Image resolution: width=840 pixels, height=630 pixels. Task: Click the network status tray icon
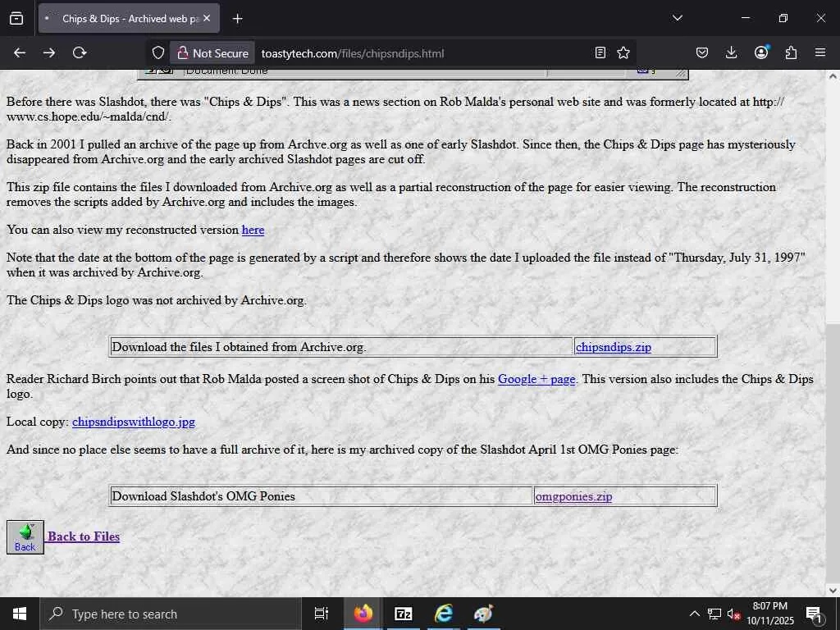coord(714,614)
